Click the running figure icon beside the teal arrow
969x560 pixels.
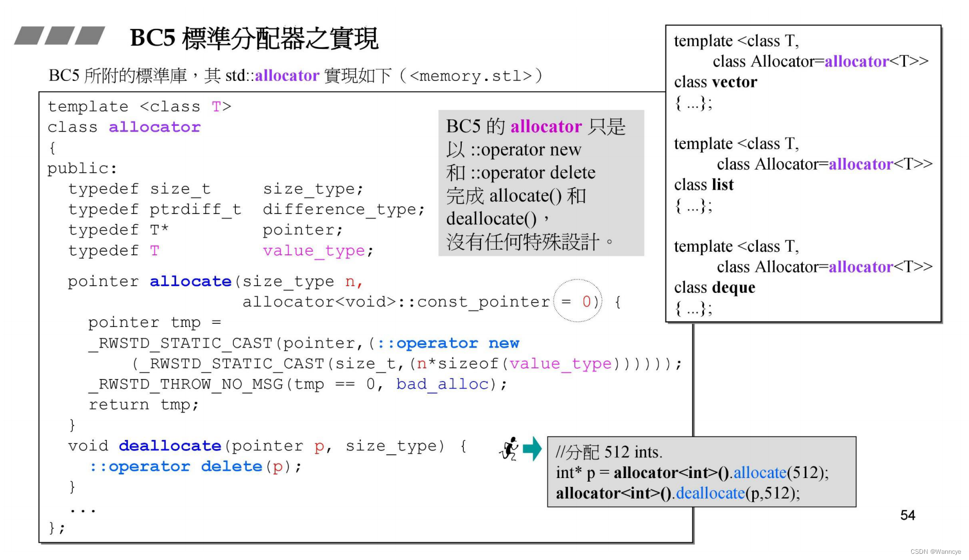pyautogui.click(x=509, y=449)
